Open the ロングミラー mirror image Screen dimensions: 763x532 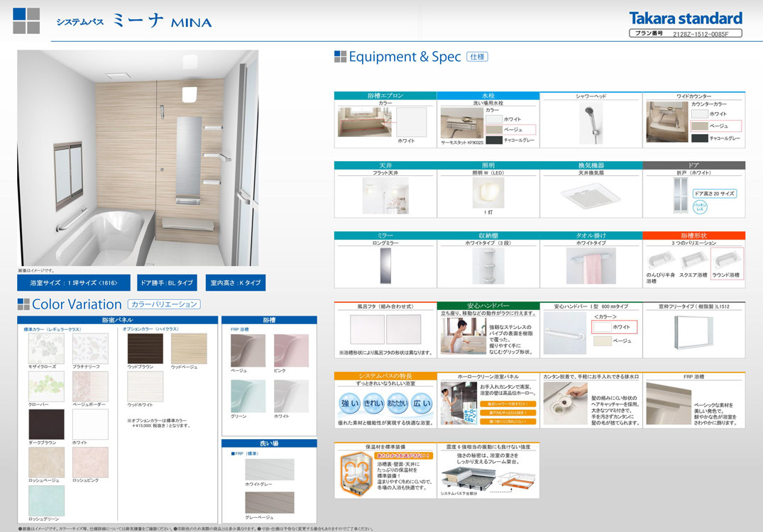[385, 265]
